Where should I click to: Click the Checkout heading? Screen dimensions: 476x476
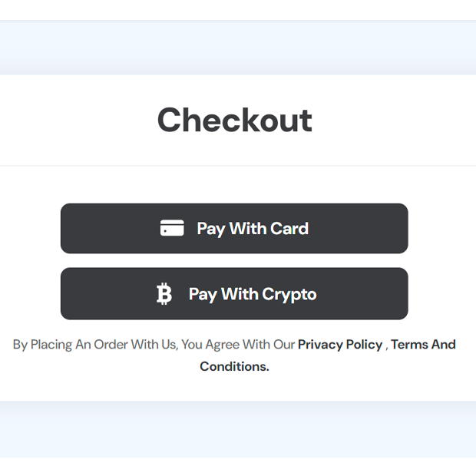[235, 121]
